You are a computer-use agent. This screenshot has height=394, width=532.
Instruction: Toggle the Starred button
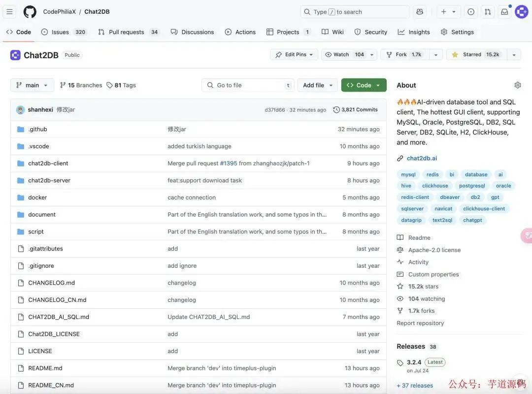[477, 55]
